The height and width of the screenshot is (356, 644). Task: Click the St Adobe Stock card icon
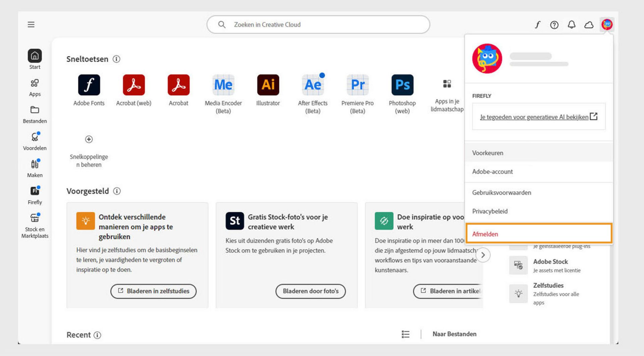pyautogui.click(x=235, y=220)
